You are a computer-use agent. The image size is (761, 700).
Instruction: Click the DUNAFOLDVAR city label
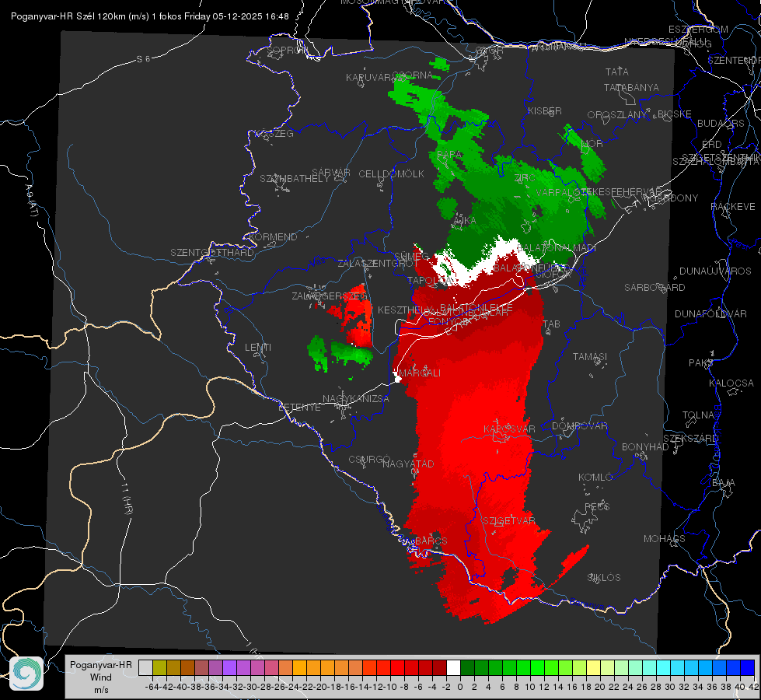(x=710, y=313)
